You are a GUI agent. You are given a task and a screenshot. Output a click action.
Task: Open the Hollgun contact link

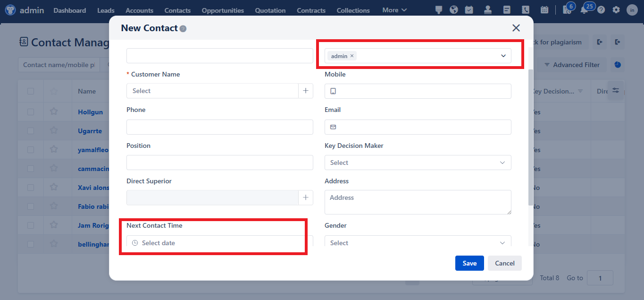[90, 112]
